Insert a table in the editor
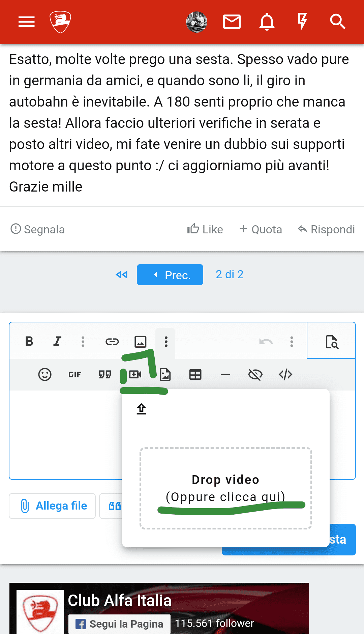This screenshot has width=364, height=634. click(195, 374)
